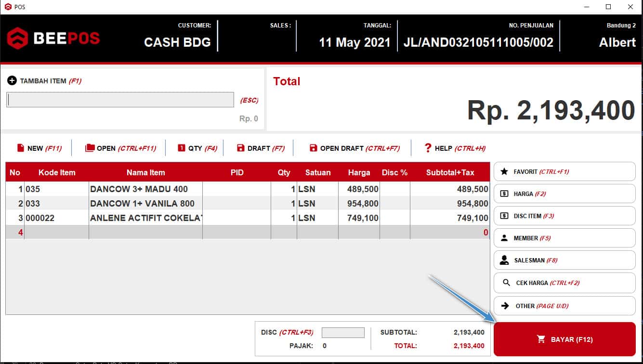Image resolution: width=643 pixels, height=364 pixels.
Task: Click the OPEN folder icon
Action: point(90,148)
